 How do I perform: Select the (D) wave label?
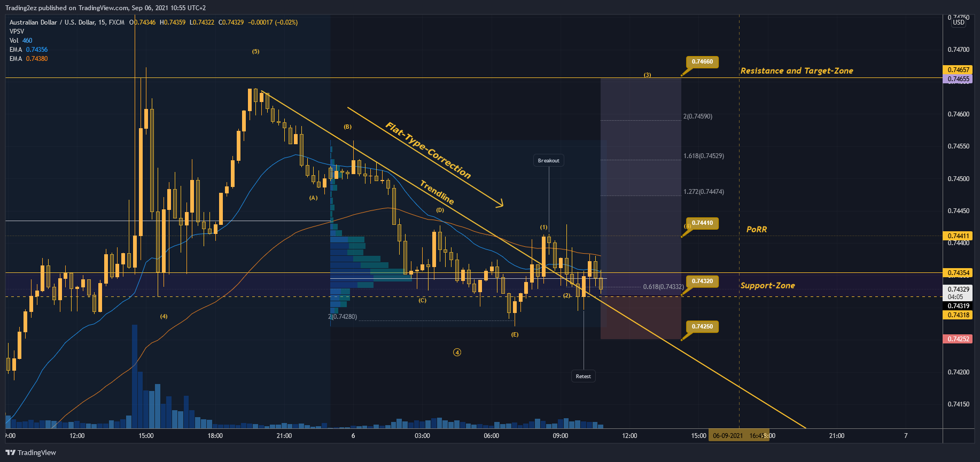440,210
